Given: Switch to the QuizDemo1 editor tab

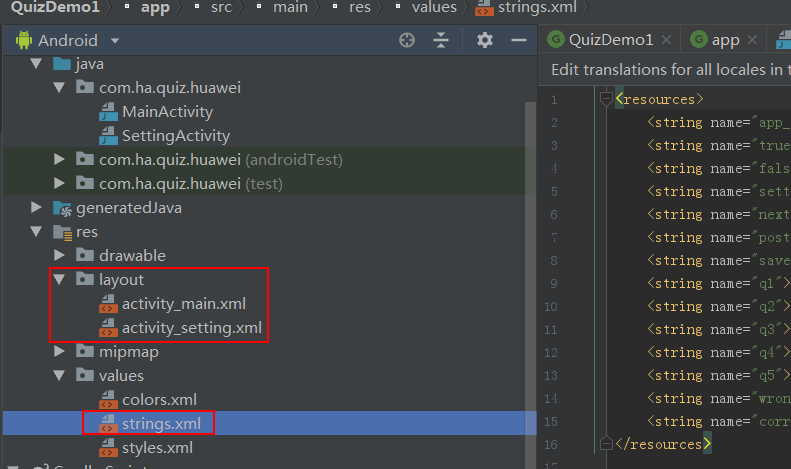Looking at the screenshot, I should point(609,40).
